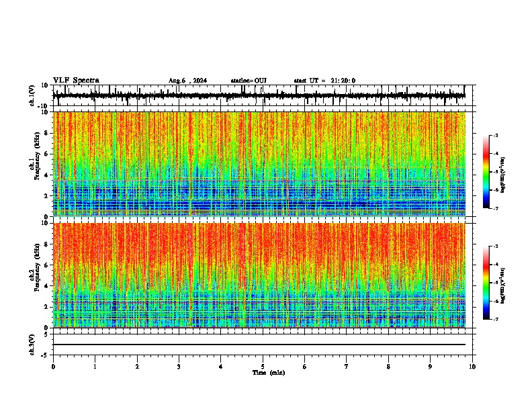Screen dimensions: 532x411
Task: Click the time axis tick label '8'
Action: (x=388, y=367)
